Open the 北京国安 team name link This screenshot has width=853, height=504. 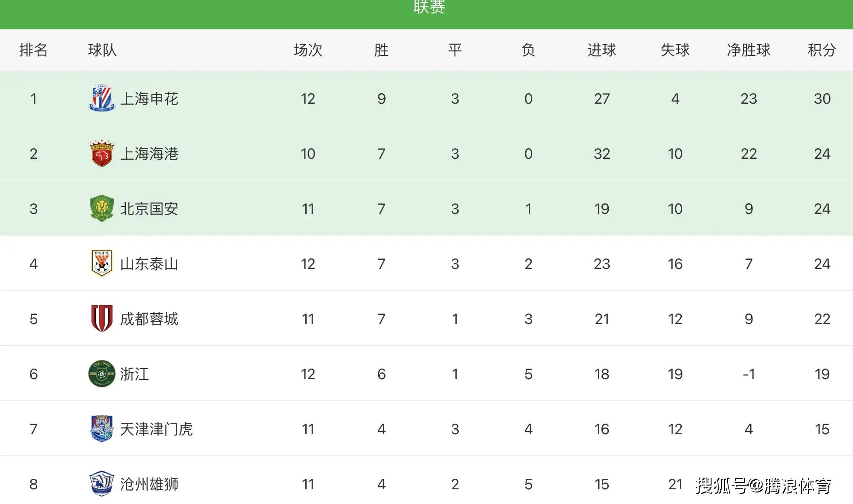[149, 209]
